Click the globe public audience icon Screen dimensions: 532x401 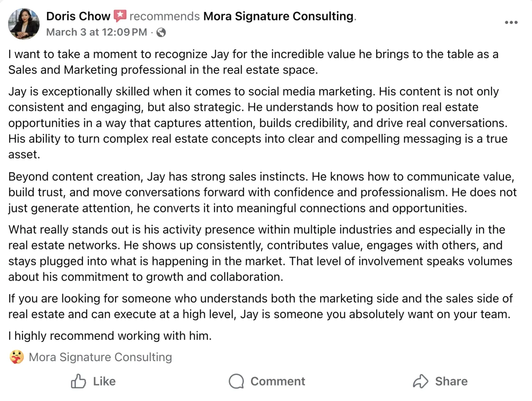tap(161, 32)
